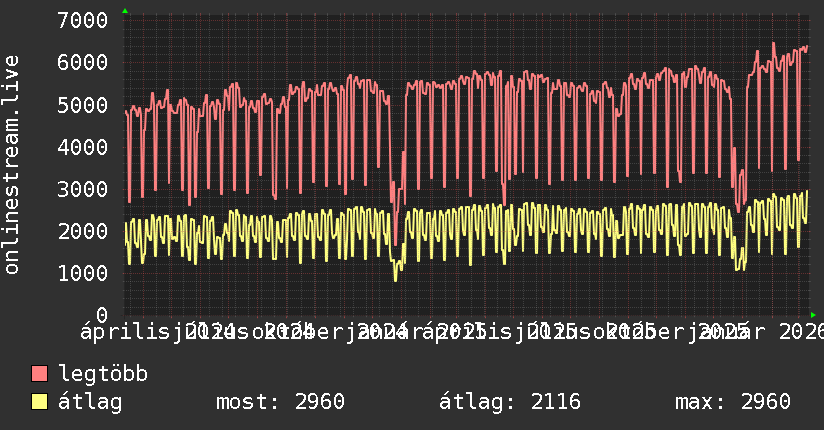
Task: Select the átlag legend label beside yellow box
Action: [x=90, y=402]
